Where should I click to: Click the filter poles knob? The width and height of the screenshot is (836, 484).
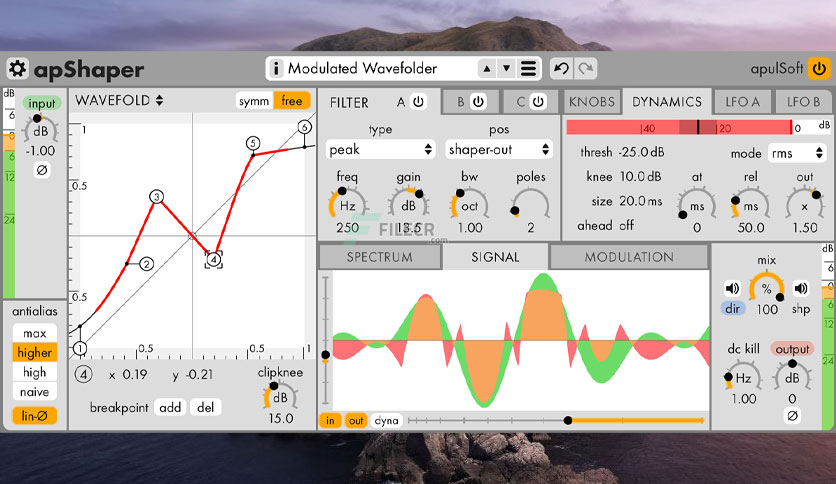[530, 205]
